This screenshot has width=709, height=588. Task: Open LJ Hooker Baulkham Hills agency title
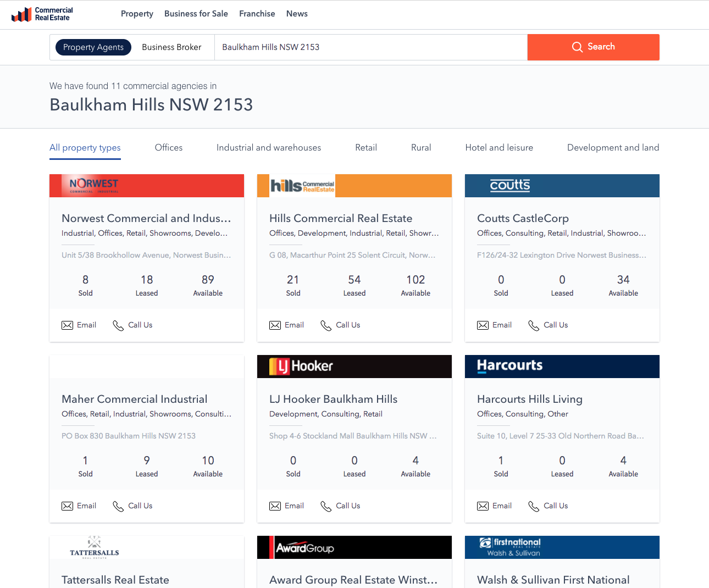[334, 400]
